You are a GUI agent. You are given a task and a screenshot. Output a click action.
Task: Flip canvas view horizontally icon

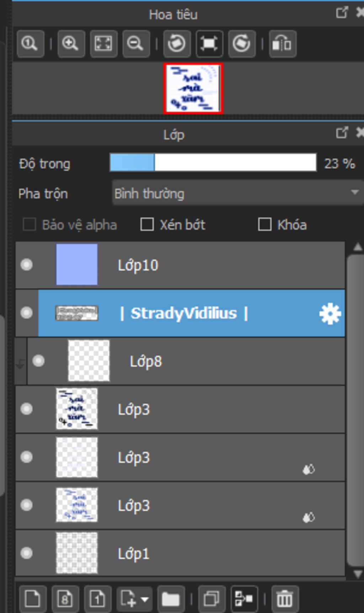click(282, 44)
